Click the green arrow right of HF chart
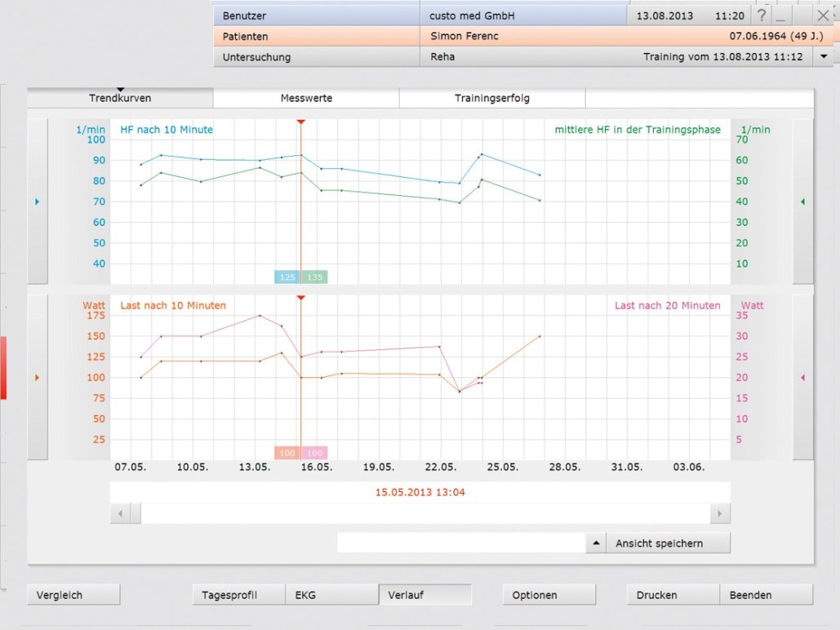840x630 pixels. pyautogui.click(x=803, y=202)
